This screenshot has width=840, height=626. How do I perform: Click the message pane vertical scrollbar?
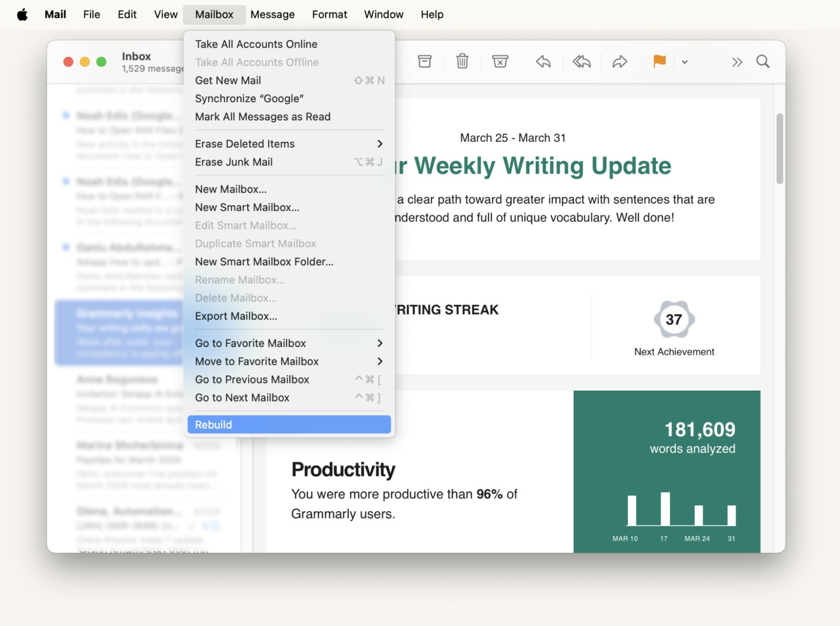tap(779, 148)
